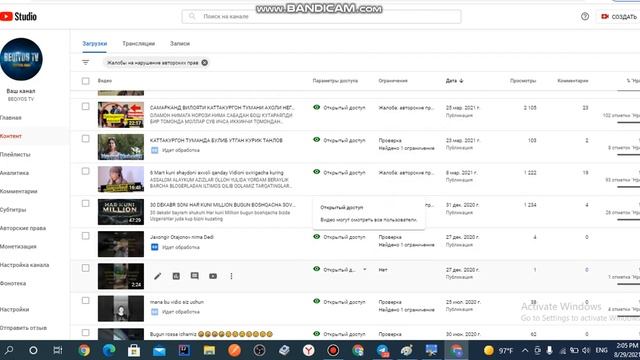Image resolution: width=640 pixels, height=360 pixels.
Task: Open Настройки in sidebar
Action: (x=15, y=309)
